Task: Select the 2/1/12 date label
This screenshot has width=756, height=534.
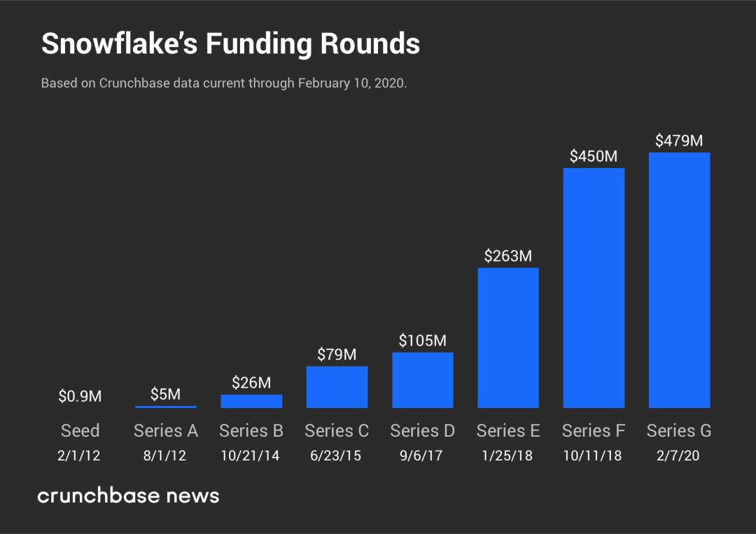Action: (78, 456)
